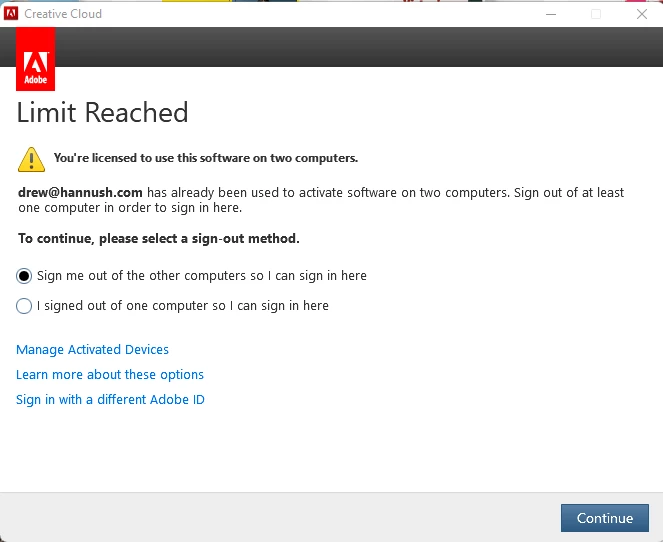
Task: Click the email drew@hannush.com text
Action: (80, 193)
